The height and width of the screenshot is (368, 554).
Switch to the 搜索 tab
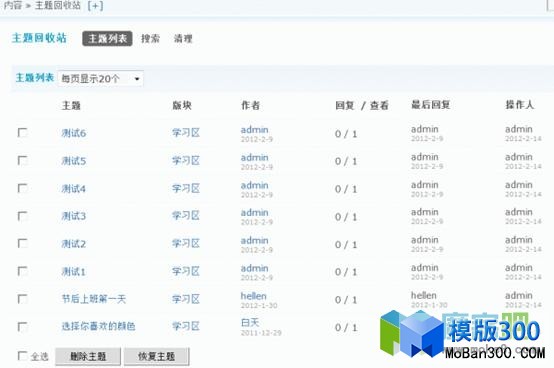[x=151, y=38]
